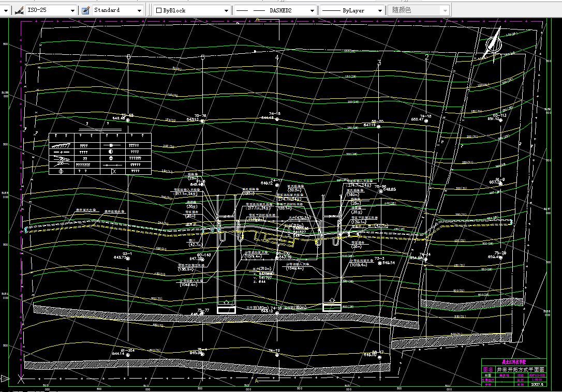
Task: Select borehole label 74-19
Action: (x=274, y=351)
